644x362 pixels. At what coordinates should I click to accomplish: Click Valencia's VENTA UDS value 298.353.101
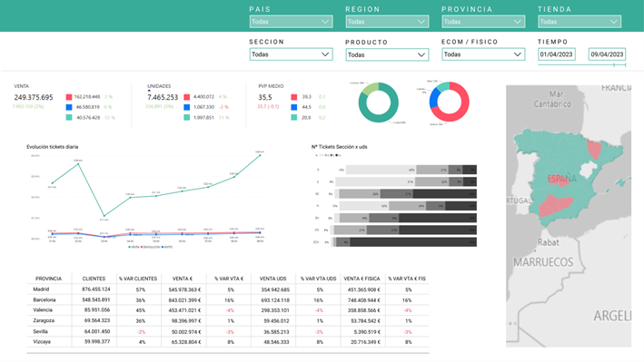point(275,310)
